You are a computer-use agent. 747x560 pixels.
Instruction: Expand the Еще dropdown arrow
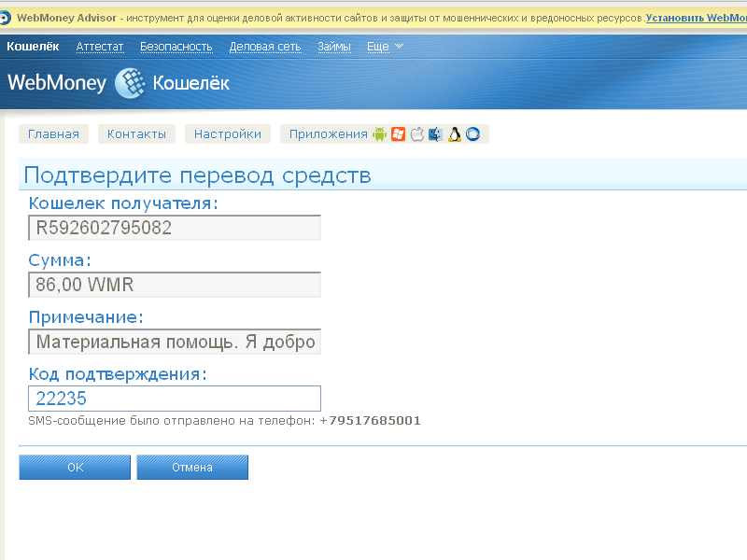[400, 46]
